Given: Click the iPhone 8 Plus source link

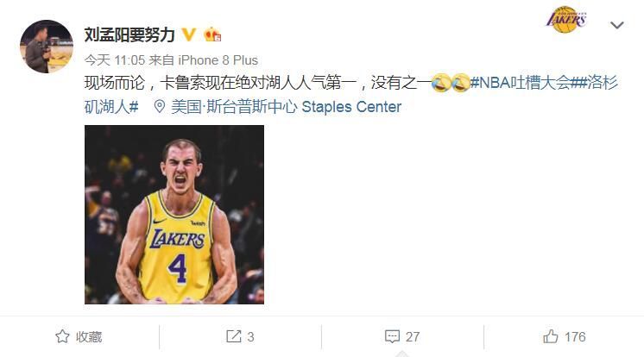Looking at the screenshot, I should pos(218,60).
